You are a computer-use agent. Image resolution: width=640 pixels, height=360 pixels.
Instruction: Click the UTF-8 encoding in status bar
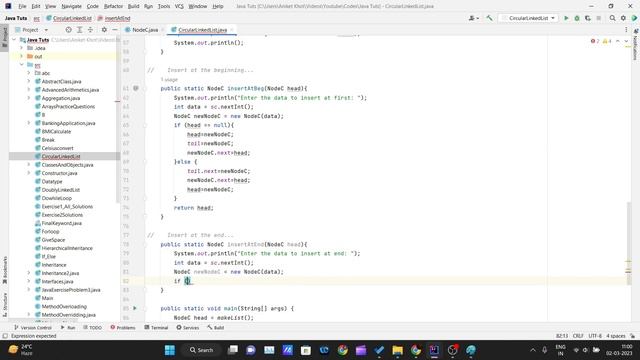(595, 336)
